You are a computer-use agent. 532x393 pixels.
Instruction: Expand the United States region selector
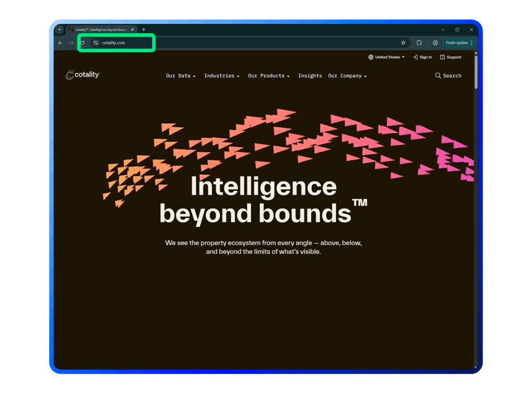coord(387,57)
